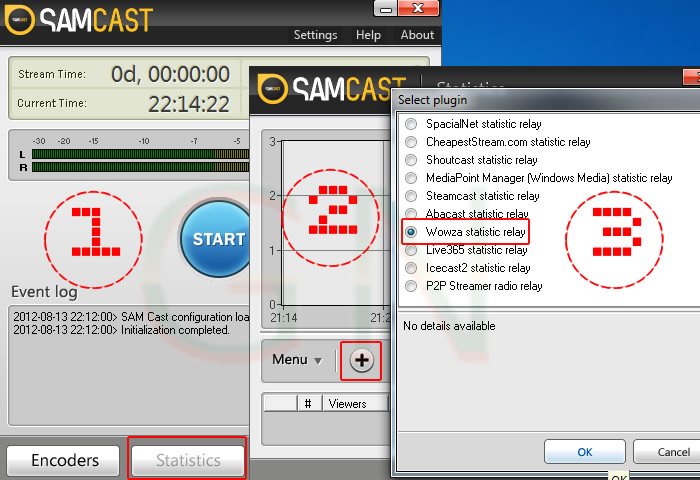Switch to the Statistics tab

[x=188, y=460]
